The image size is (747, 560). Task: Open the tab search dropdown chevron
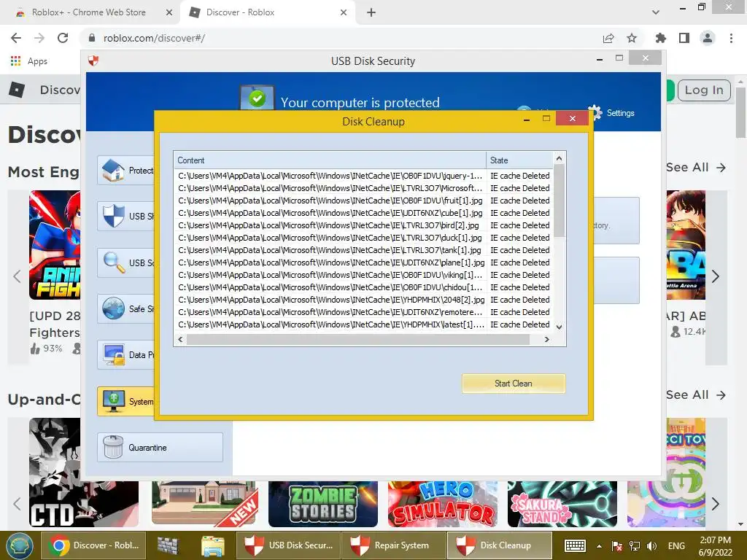coord(656,12)
